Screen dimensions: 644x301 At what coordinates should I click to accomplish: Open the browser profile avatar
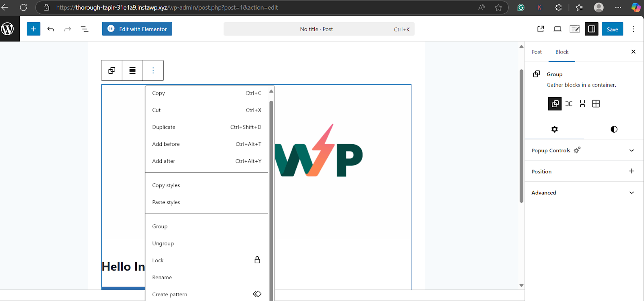click(599, 7)
